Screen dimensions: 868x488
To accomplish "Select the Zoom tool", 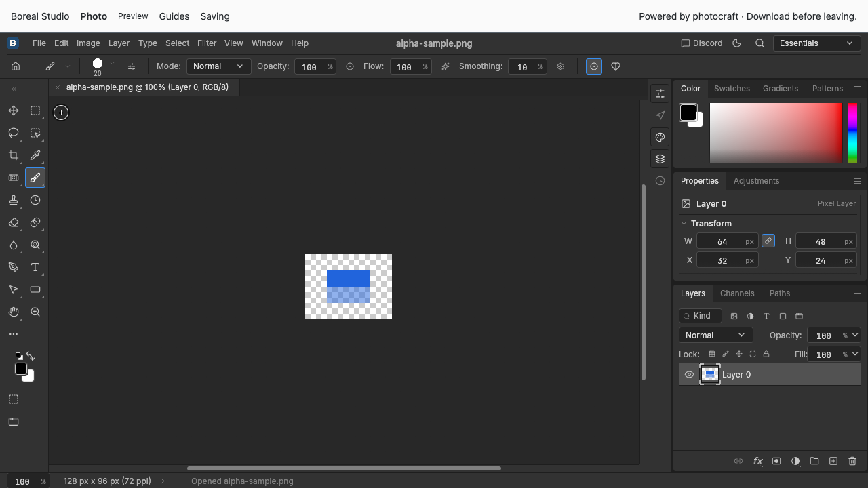I will (35, 312).
